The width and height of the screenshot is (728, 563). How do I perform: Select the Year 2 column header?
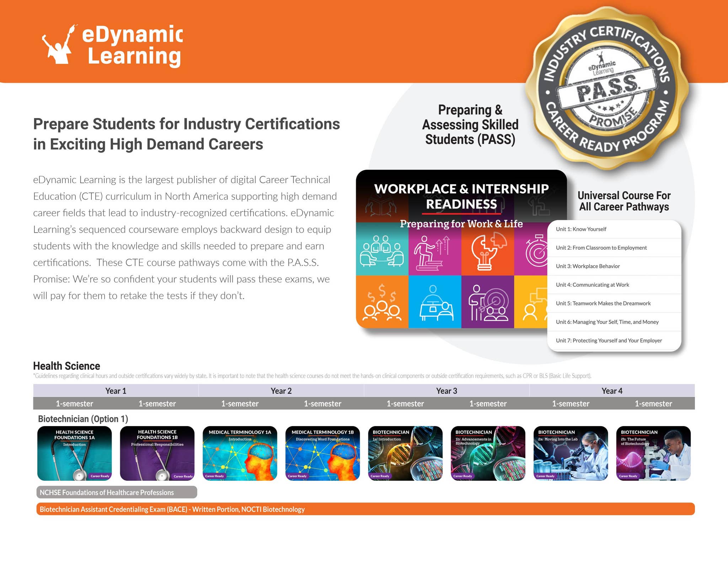[281, 391]
